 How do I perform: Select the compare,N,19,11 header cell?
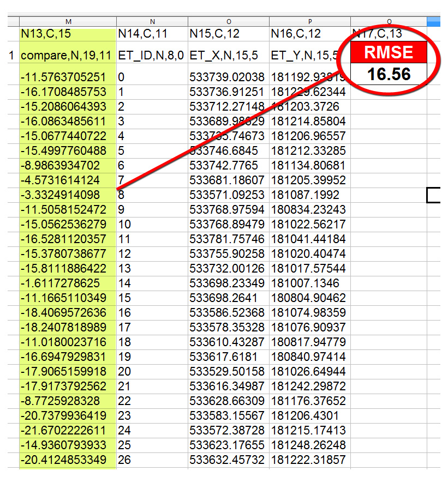[x=68, y=55]
